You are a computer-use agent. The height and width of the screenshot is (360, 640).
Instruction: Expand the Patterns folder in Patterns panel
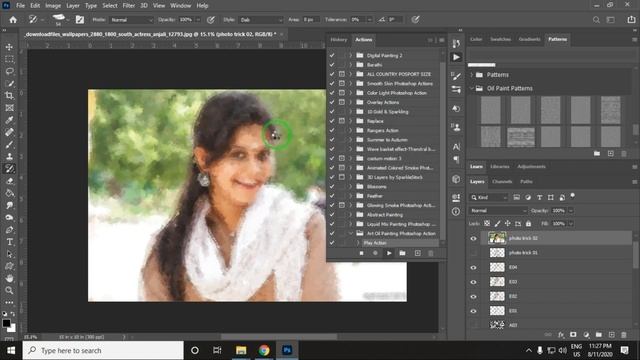coord(471,75)
